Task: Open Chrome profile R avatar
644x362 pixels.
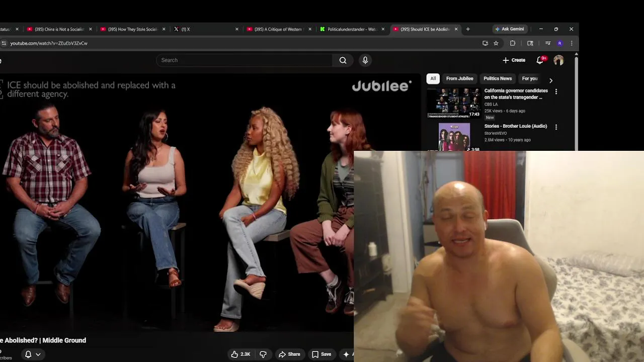Action: [559, 43]
